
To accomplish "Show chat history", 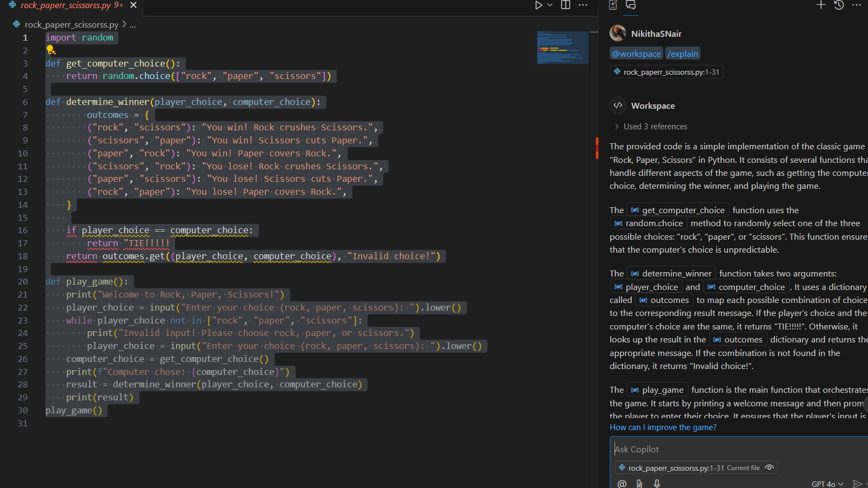I will (x=839, y=5).
